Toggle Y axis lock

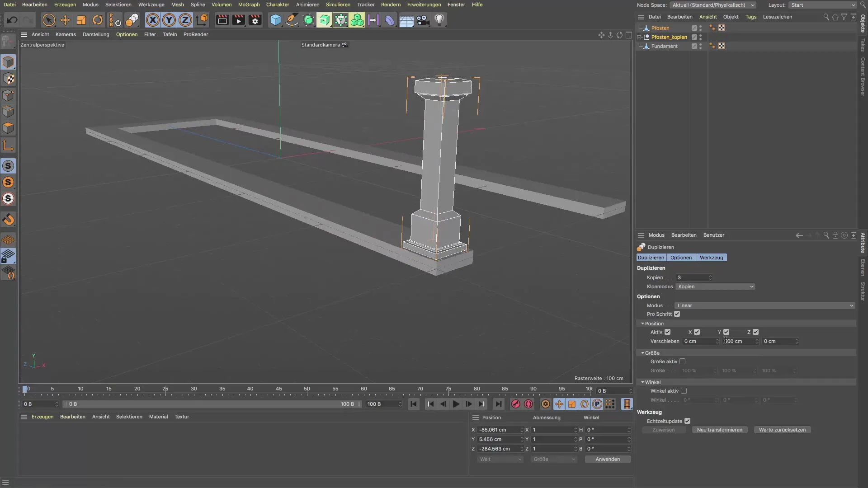coord(169,20)
